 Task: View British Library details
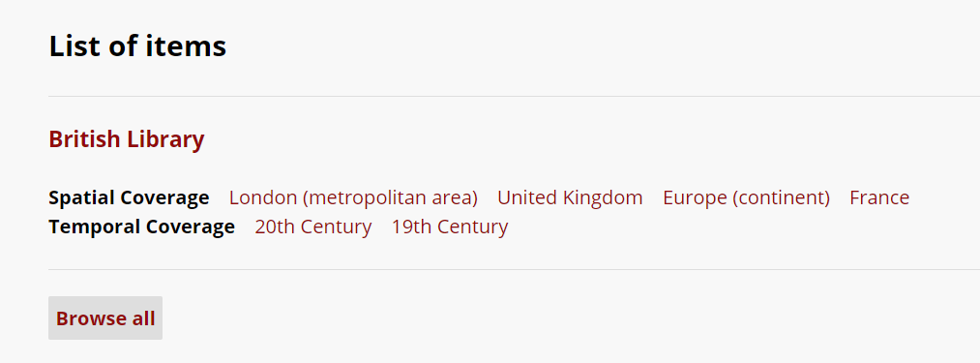coord(127,139)
